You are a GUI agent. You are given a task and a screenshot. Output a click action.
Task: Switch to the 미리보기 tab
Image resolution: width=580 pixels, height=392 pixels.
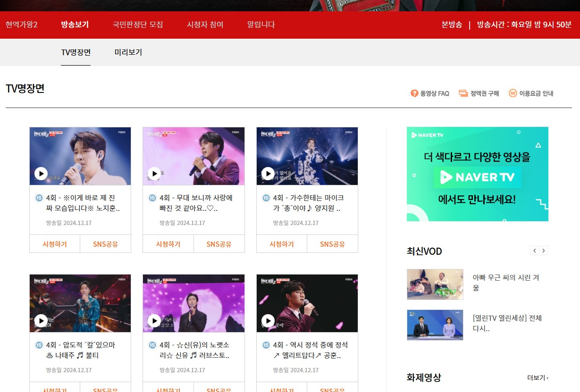(127, 52)
